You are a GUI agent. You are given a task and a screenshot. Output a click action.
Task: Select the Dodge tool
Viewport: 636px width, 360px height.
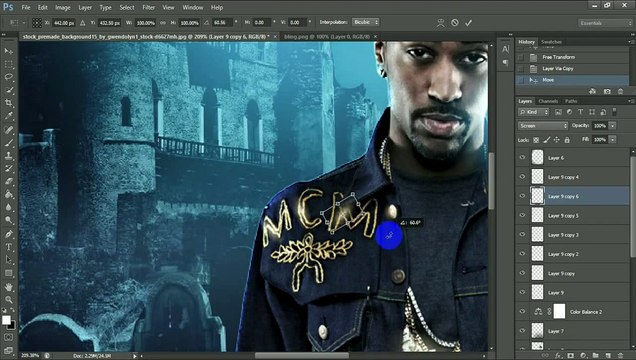[x=9, y=221]
